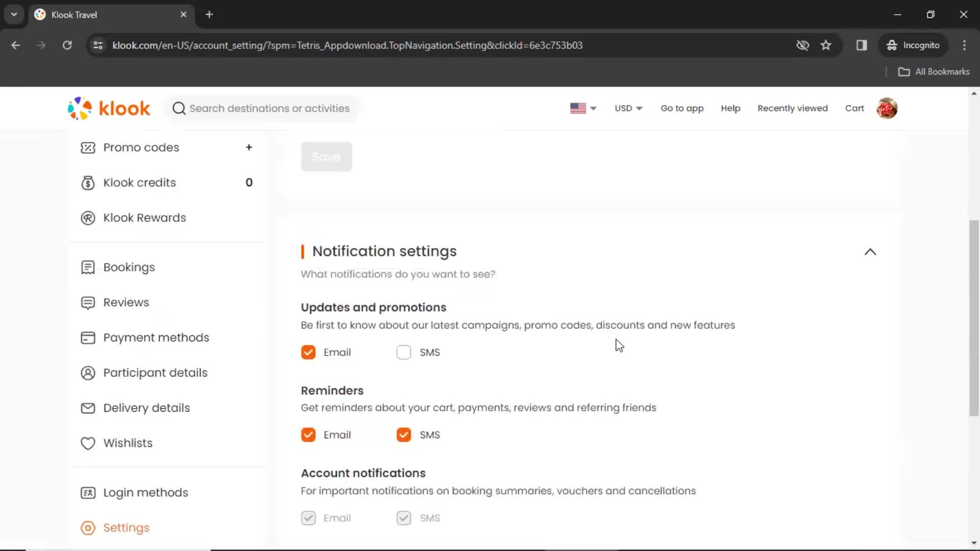Viewport: 980px width, 551px height.
Task: Click the Delivery details envelope icon
Action: click(x=88, y=408)
